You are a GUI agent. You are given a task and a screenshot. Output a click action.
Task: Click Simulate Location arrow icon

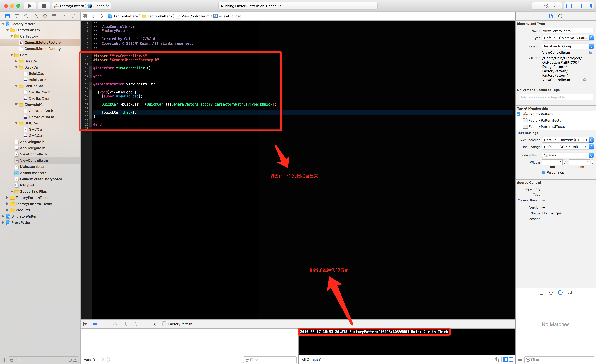pyautogui.click(x=155, y=324)
